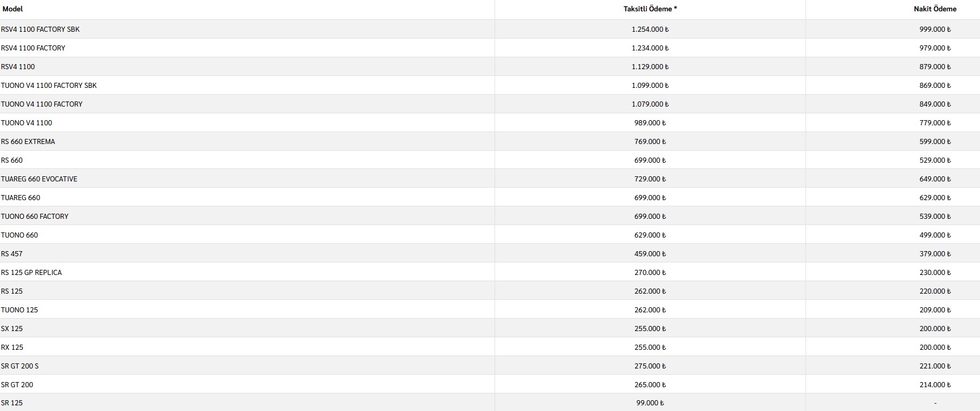Image resolution: width=980 pixels, height=411 pixels.
Task: Click the 1.129.000 ₺ installment price
Action: pos(650,67)
